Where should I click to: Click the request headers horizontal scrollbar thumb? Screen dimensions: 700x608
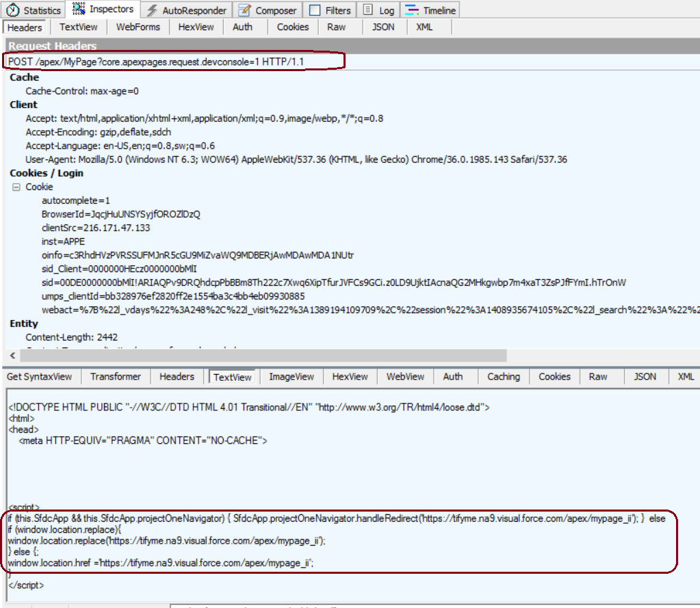point(263,356)
